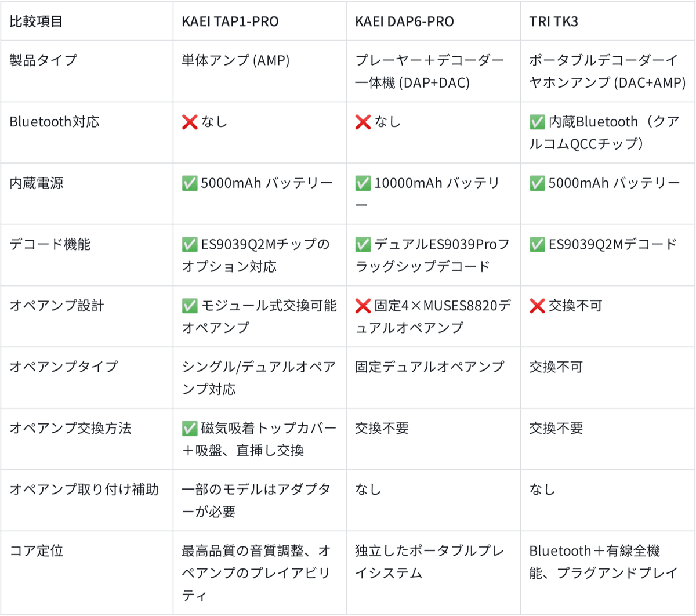Screen dimensions: 696x616
Task: Click the red cross in KAEI TAP1-PRO's Bluetooth対応 cell
Action: point(190,122)
